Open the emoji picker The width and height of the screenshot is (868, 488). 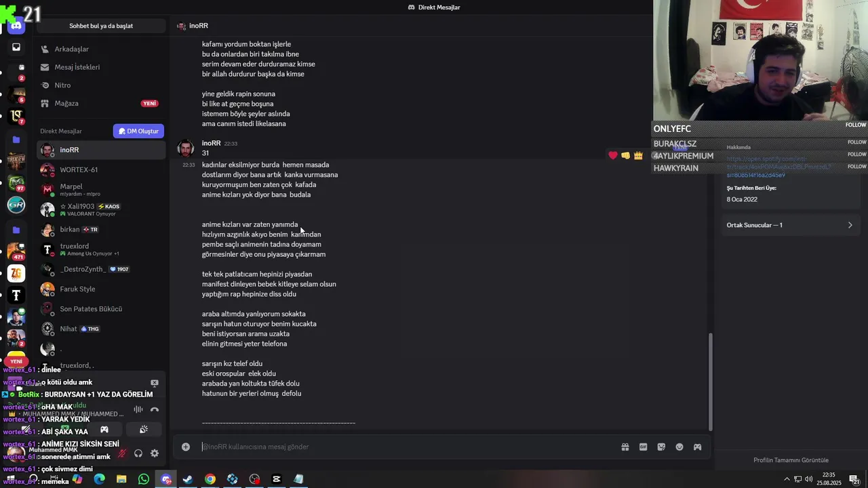[x=679, y=447]
